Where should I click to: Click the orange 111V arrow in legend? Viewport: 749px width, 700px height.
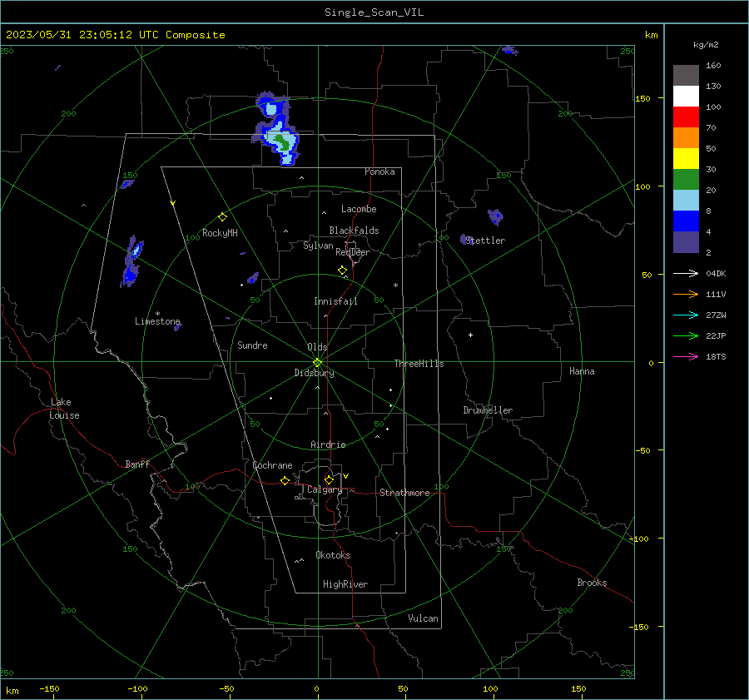pyautogui.click(x=686, y=295)
